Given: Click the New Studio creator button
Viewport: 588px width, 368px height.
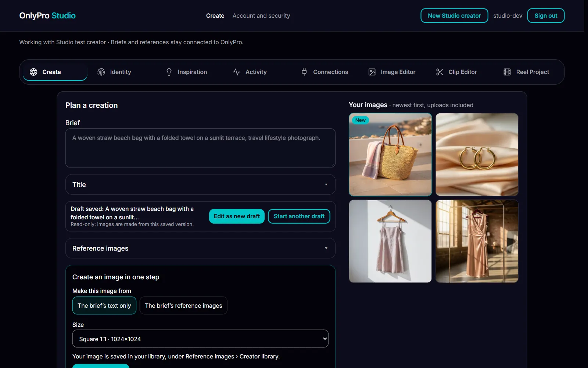Looking at the screenshot, I should [x=454, y=15].
